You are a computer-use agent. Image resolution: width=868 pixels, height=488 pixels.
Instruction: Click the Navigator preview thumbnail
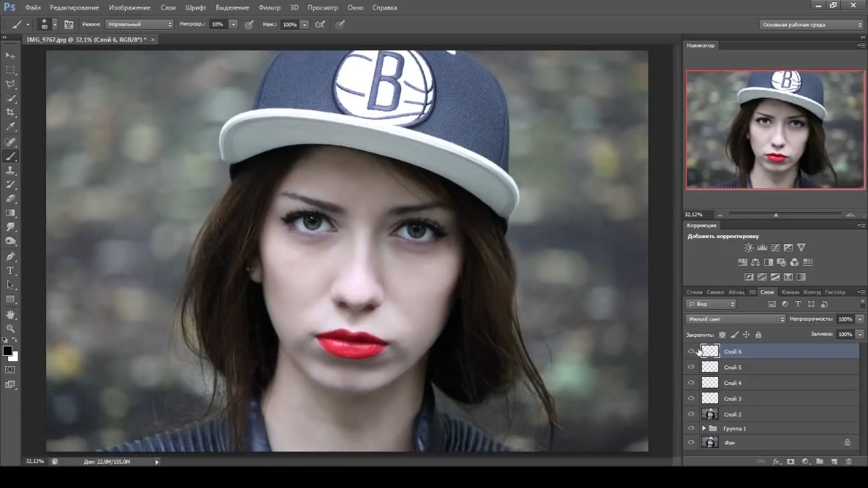click(x=775, y=129)
